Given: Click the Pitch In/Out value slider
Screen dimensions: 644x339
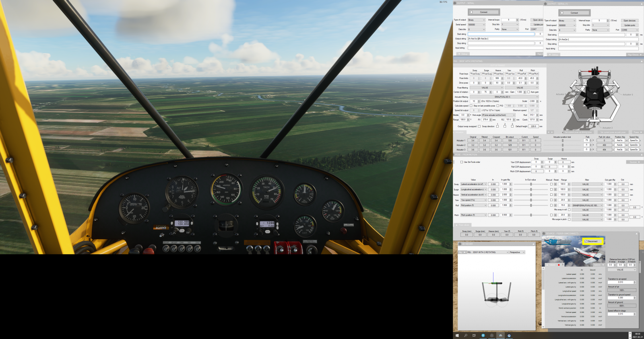Looking at the screenshot, I should (x=531, y=215).
